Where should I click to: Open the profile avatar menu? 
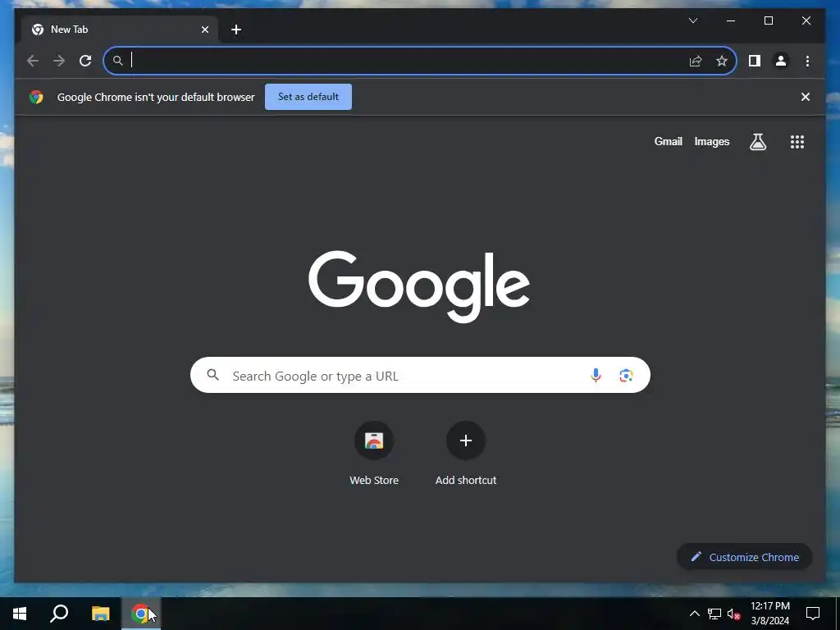(x=781, y=61)
